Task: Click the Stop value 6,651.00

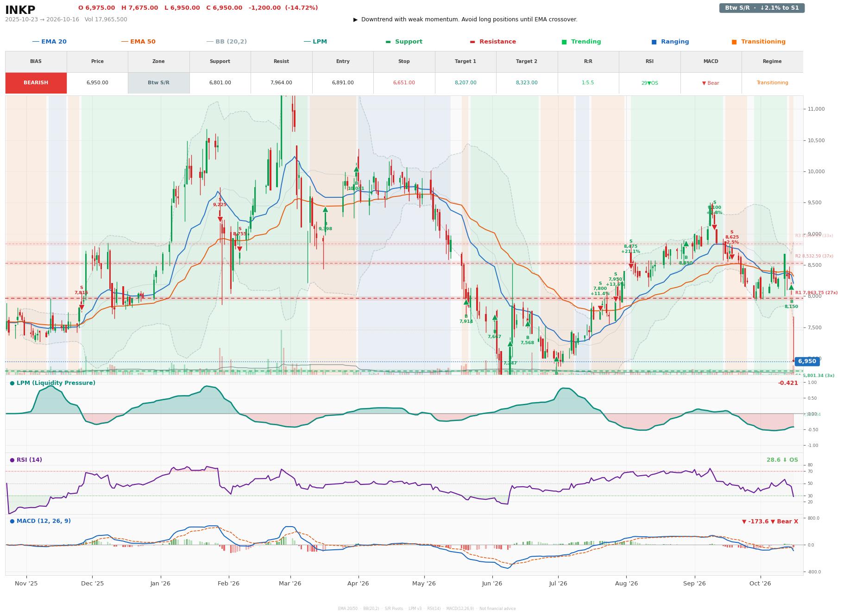Action: click(404, 83)
